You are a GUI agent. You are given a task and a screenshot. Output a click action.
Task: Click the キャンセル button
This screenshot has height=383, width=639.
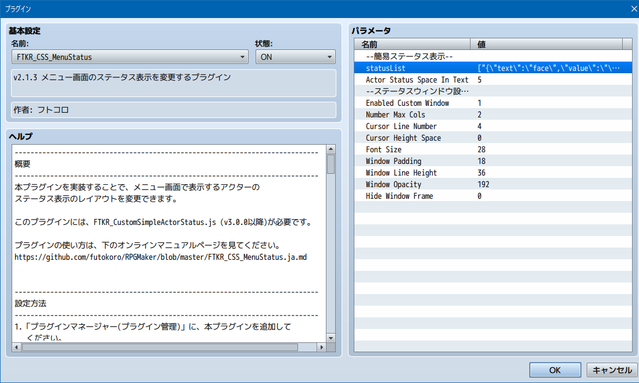point(612,370)
